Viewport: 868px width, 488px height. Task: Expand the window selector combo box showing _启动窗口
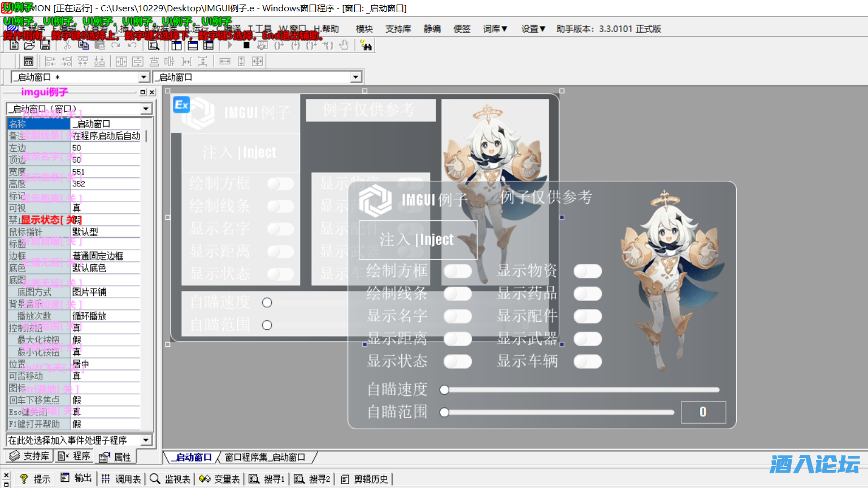coord(355,77)
